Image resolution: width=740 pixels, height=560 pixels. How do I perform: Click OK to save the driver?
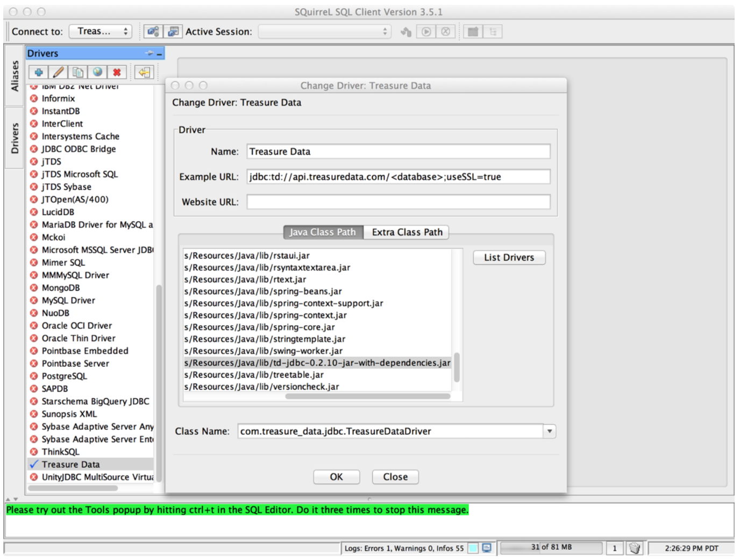[x=336, y=477]
